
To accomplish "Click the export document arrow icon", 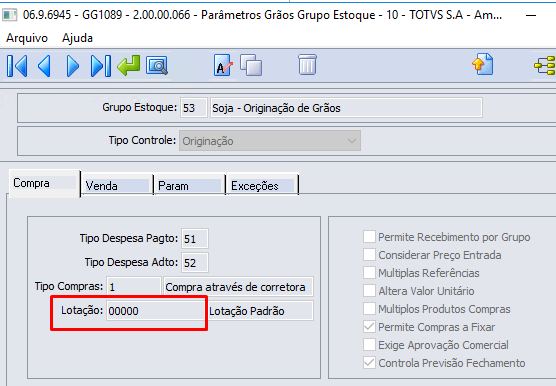I will (x=483, y=64).
